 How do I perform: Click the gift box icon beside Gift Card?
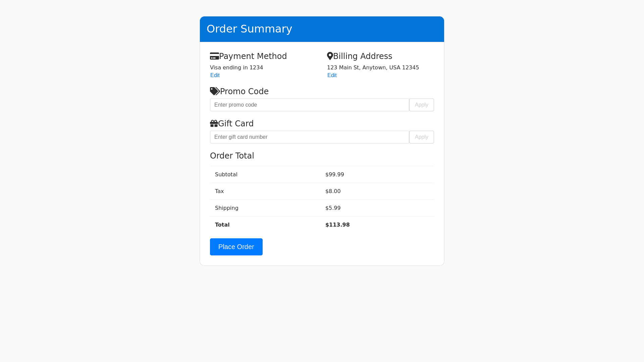click(x=214, y=123)
